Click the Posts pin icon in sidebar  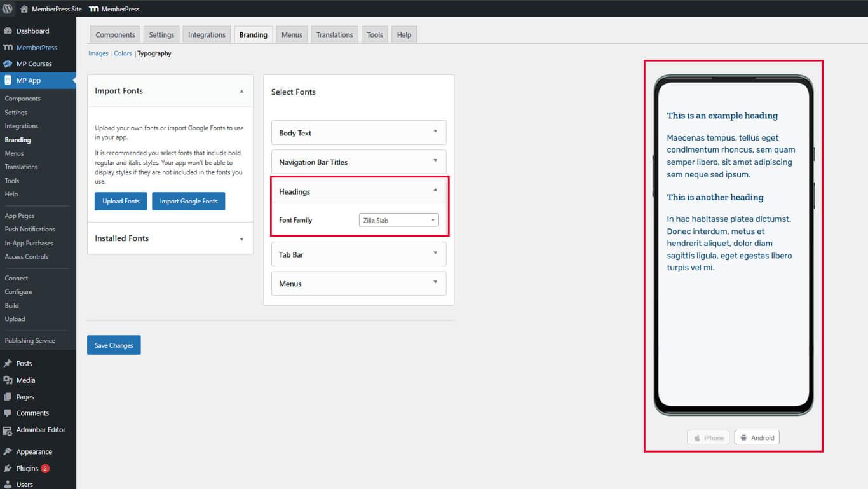click(x=8, y=364)
